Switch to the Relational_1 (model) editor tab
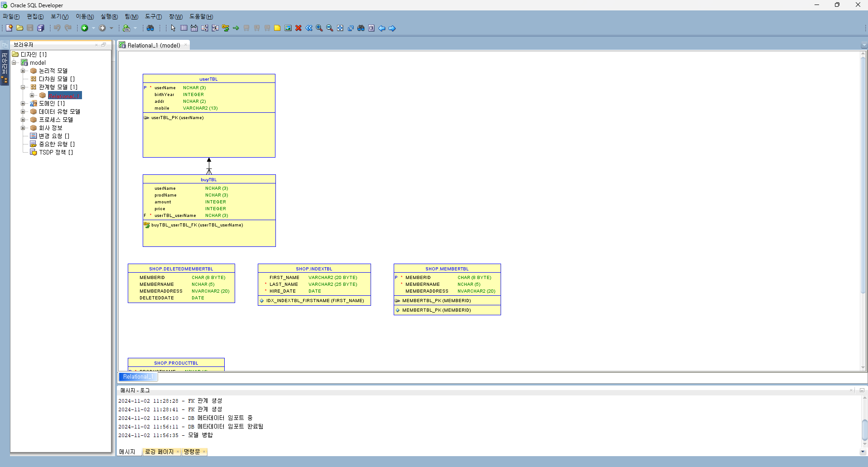This screenshot has height=467, width=868. click(154, 45)
